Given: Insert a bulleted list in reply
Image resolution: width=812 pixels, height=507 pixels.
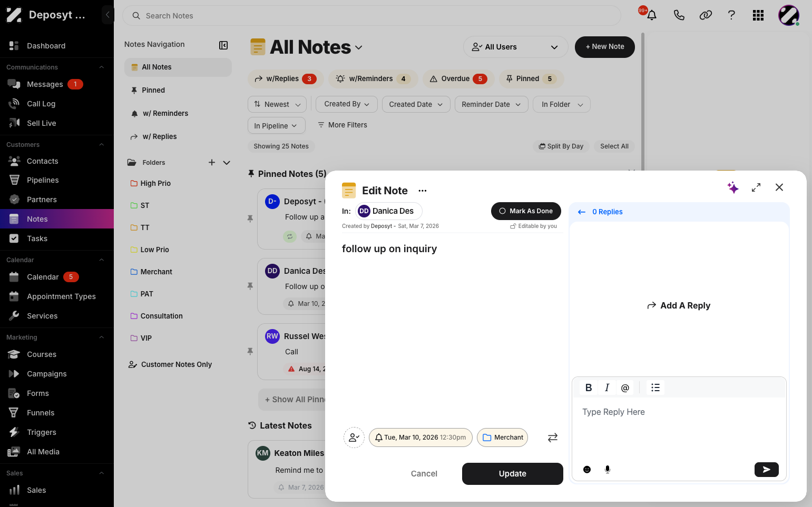Looking at the screenshot, I should click(x=656, y=387).
